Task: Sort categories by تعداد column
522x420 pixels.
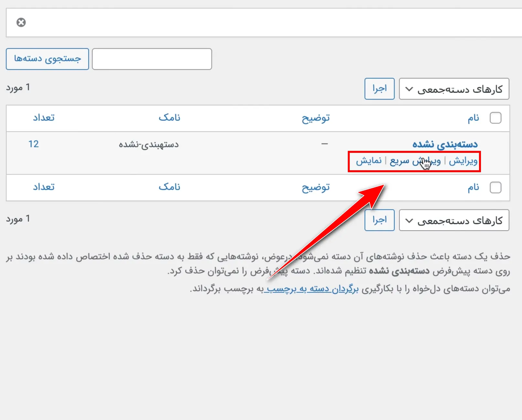Action: (x=43, y=118)
